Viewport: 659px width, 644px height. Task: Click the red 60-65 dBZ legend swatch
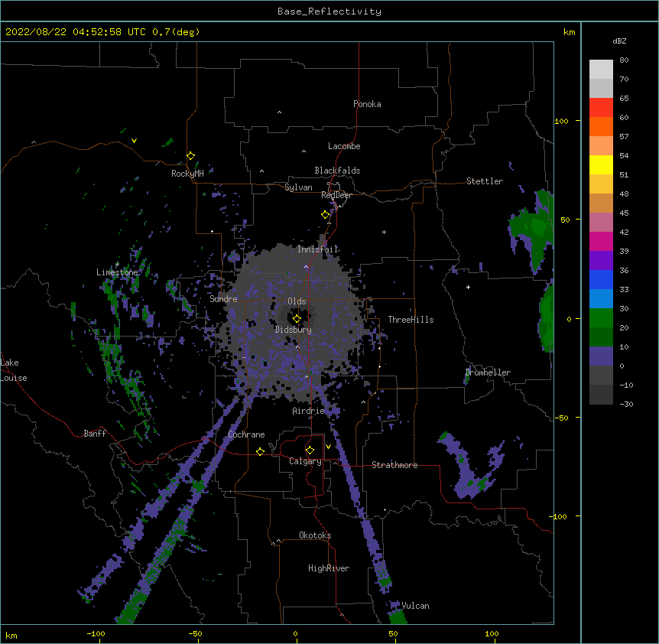pyautogui.click(x=601, y=108)
